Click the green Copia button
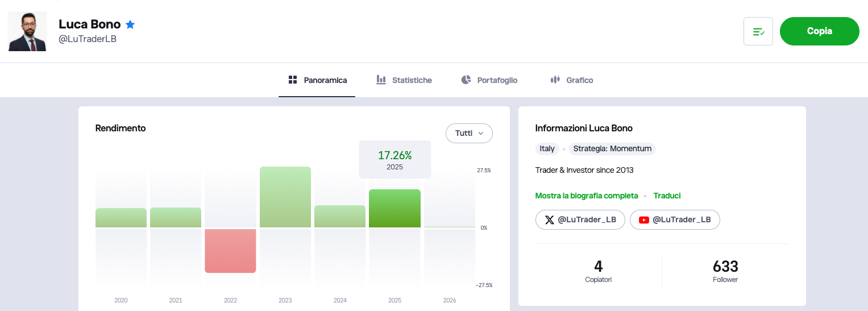 pos(820,31)
